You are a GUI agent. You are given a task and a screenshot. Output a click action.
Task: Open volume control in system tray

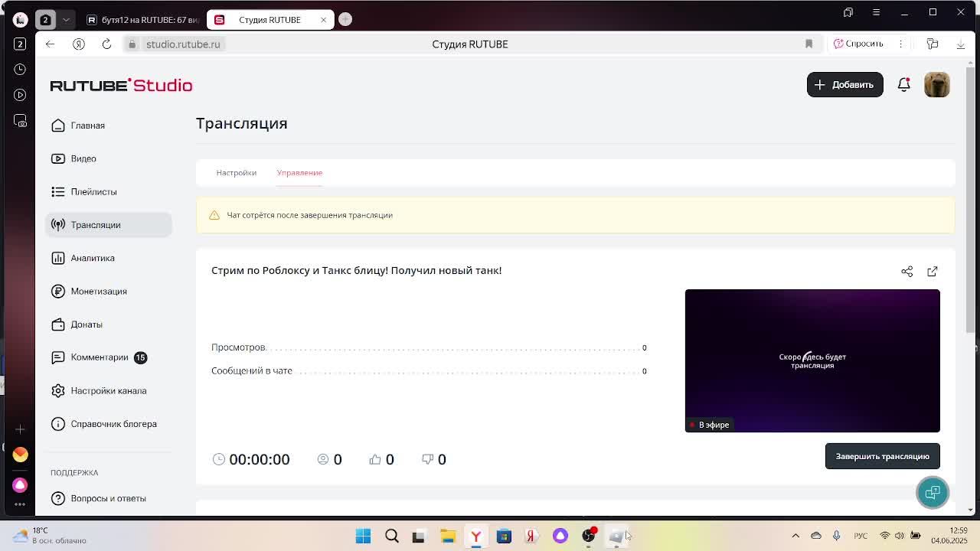900,536
